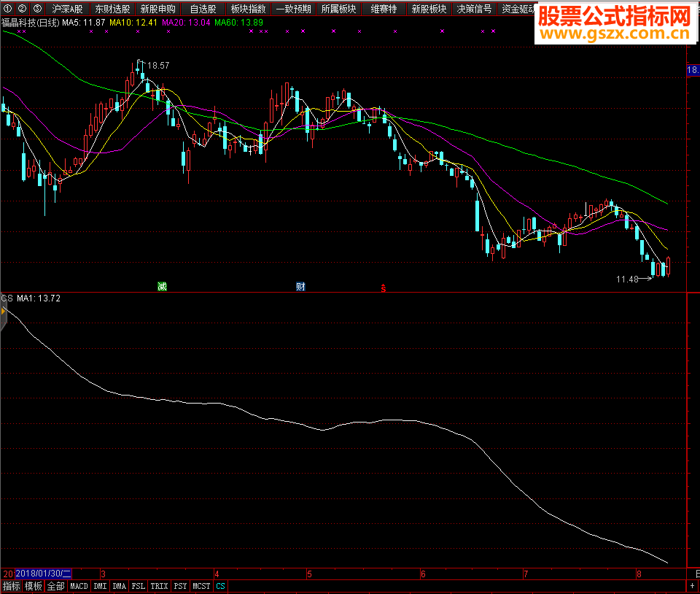Viewport: 700px width, 594px height.
Task: Click the green 减 marker icon
Action: coord(162,286)
